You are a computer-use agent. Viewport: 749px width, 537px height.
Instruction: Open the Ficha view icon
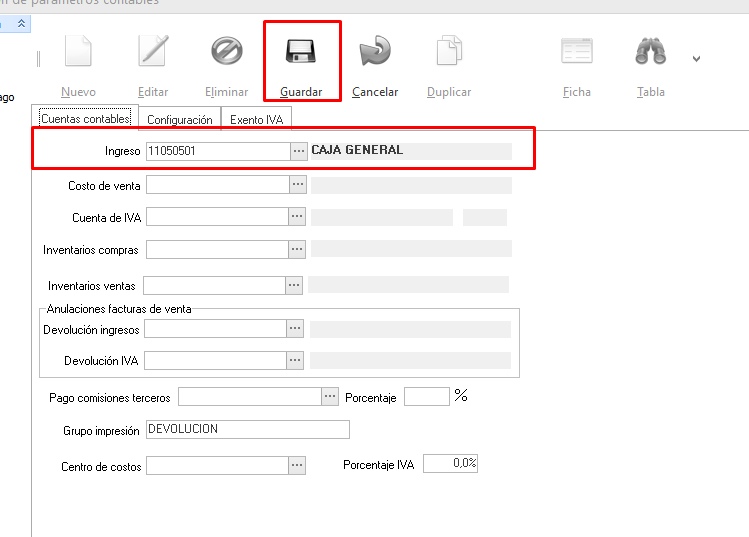click(x=577, y=52)
